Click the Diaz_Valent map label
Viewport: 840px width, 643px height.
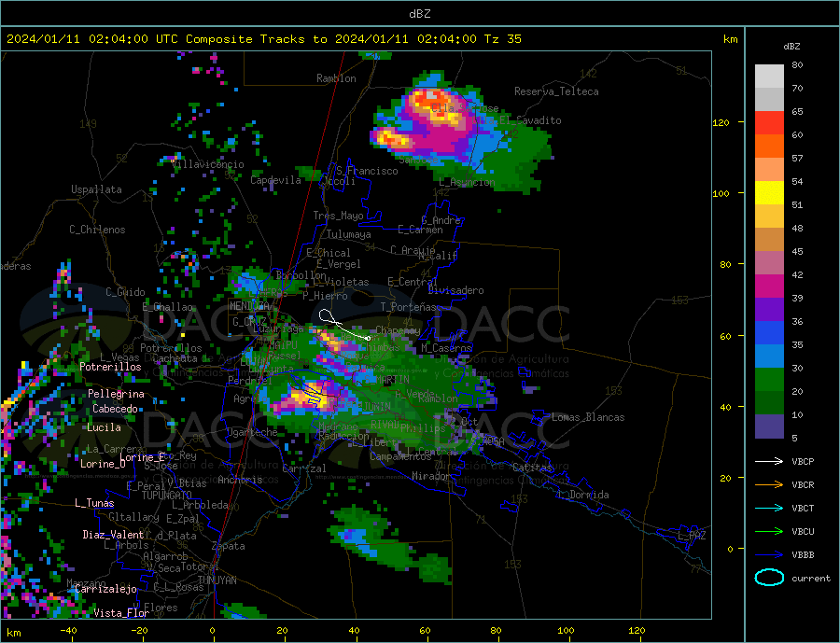click(x=113, y=535)
